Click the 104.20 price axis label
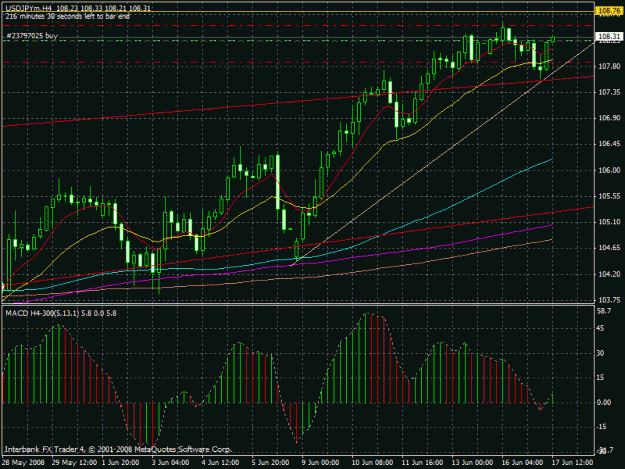 click(609, 274)
